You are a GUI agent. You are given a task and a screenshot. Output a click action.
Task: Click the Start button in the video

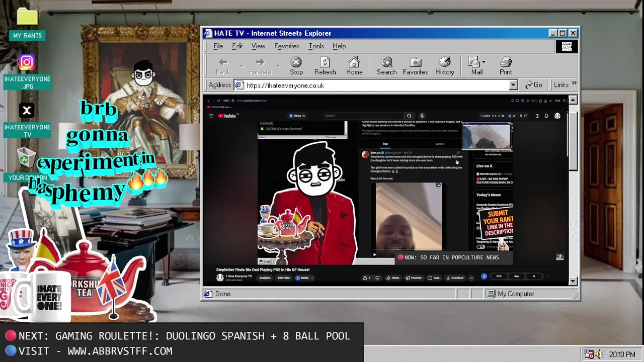265,261
